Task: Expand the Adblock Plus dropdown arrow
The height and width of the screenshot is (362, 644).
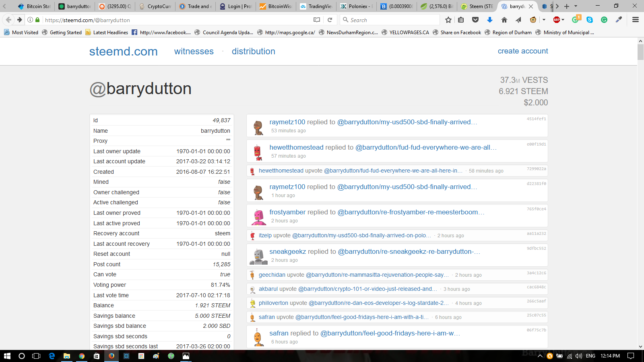Action: point(563,20)
